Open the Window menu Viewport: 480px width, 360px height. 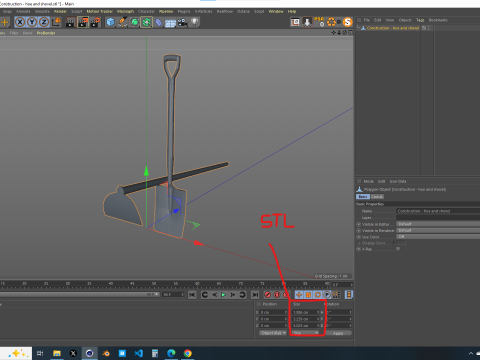pos(276,11)
